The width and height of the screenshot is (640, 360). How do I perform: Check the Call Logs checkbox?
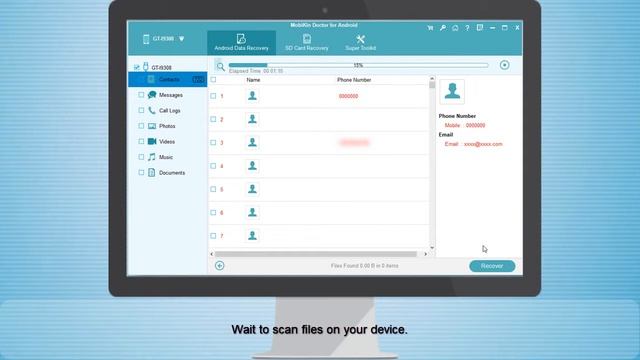(141, 110)
